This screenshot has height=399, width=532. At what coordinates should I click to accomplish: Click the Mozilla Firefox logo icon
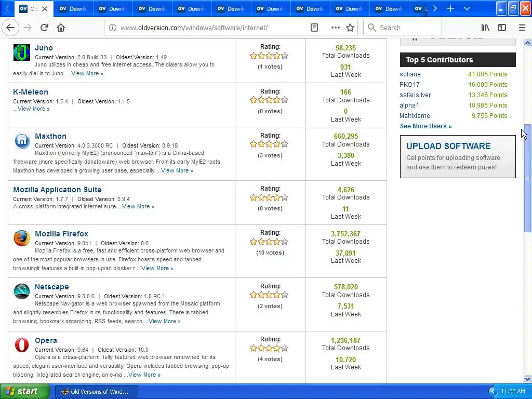click(22, 238)
